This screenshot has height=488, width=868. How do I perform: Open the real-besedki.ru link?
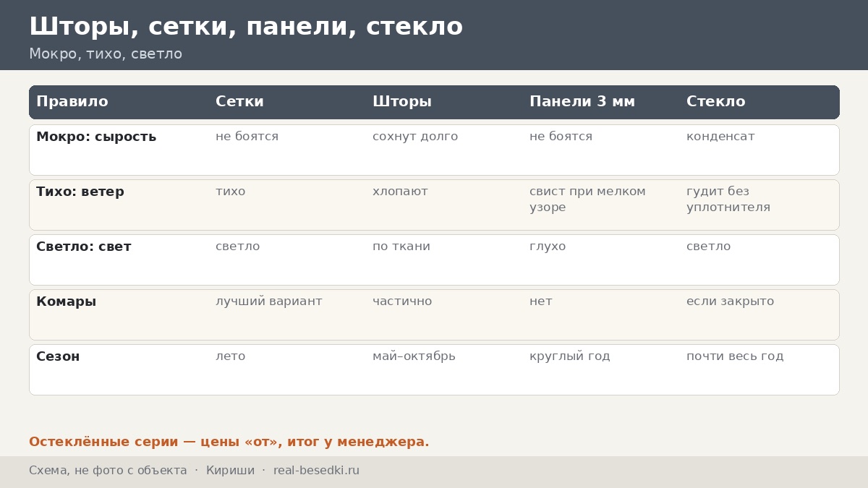point(316,471)
